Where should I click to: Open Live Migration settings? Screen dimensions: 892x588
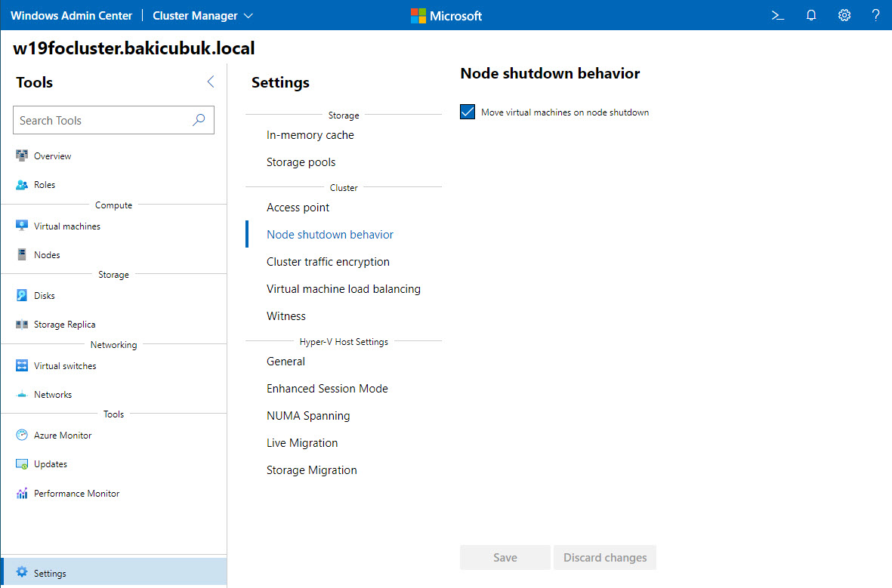(302, 443)
